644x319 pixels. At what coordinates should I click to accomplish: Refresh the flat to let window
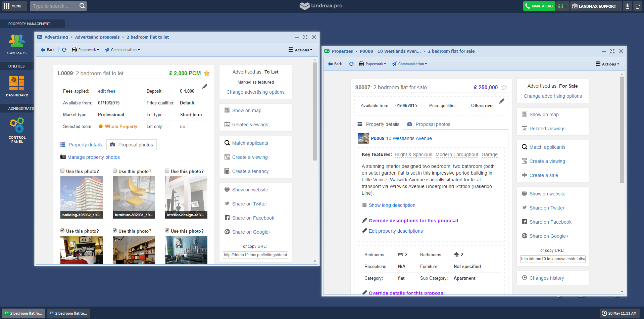pyautogui.click(x=64, y=50)
